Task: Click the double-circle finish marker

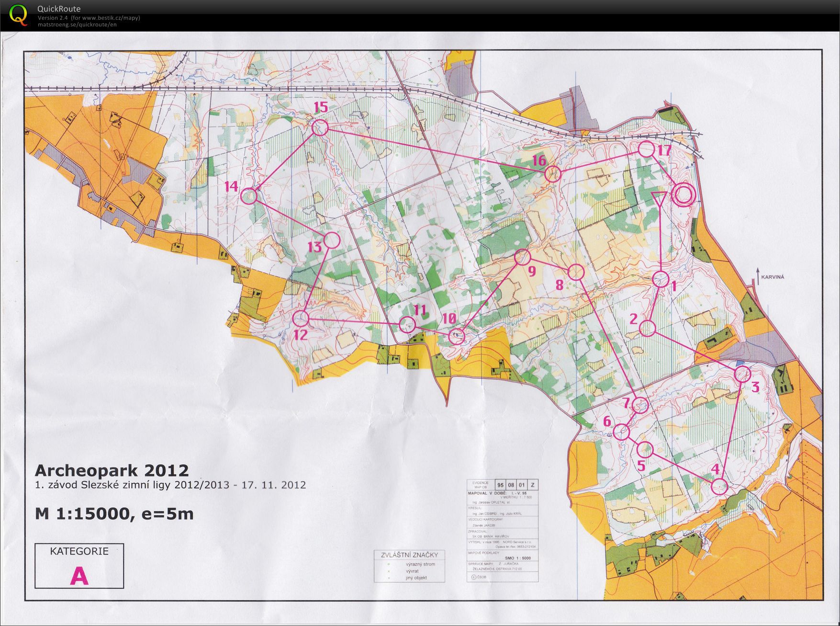Action: (x=683, y=195)
